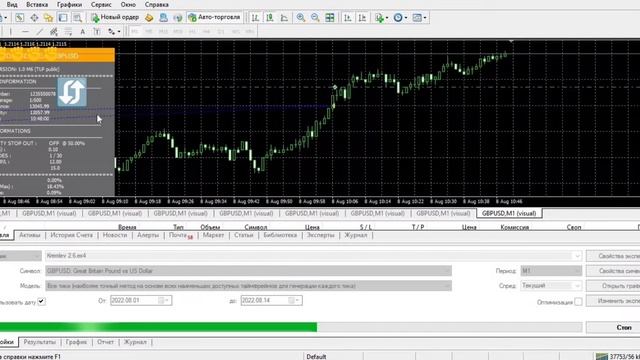
Task: Click the Стоп button
Action: click(x=613, y=327)
